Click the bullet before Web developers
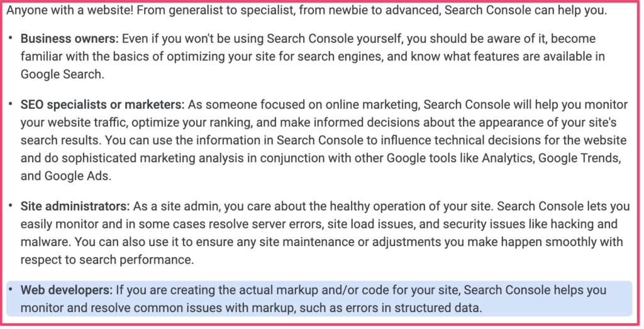Image resolution: width=644 pixels, height=329 pixels. [10, 289]
